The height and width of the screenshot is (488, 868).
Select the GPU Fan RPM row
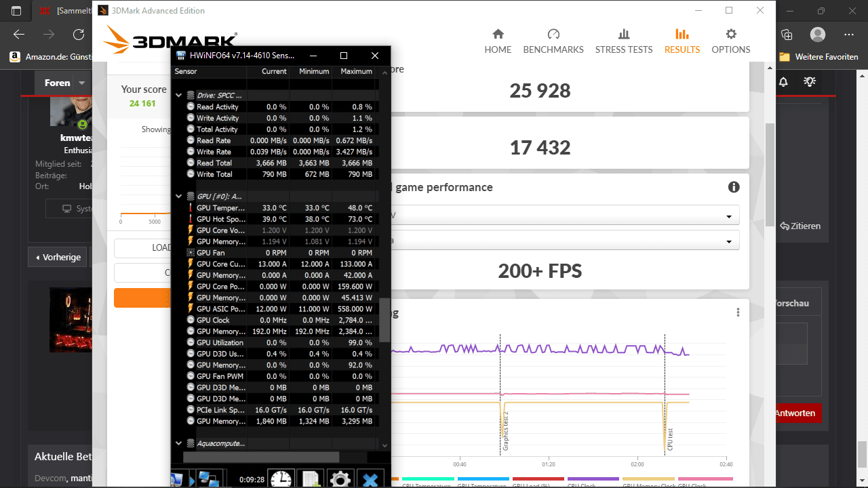pos(274,253)
